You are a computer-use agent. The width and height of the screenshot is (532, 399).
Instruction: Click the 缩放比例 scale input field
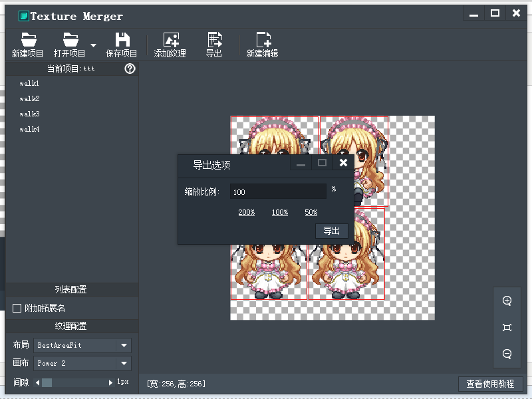[278, 192]
